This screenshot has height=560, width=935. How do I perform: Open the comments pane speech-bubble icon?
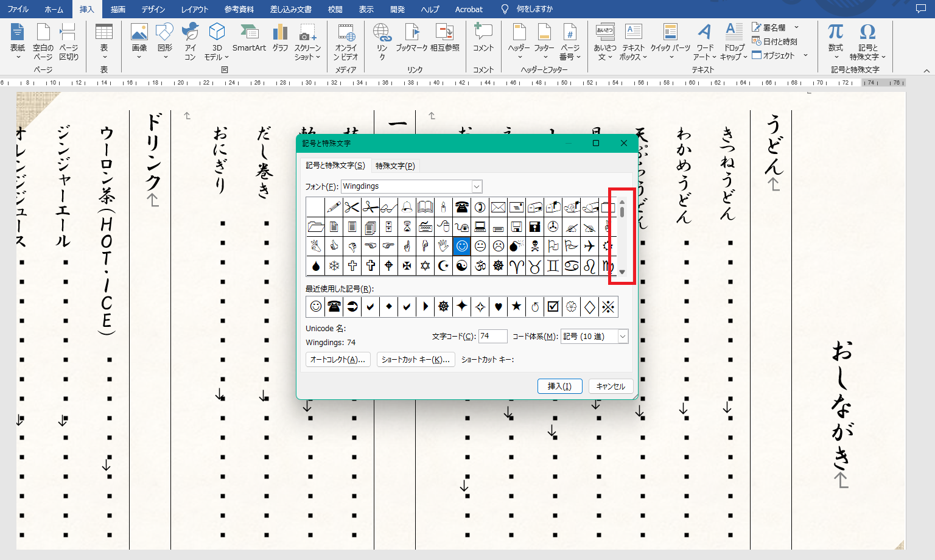(x=920, y=9)
